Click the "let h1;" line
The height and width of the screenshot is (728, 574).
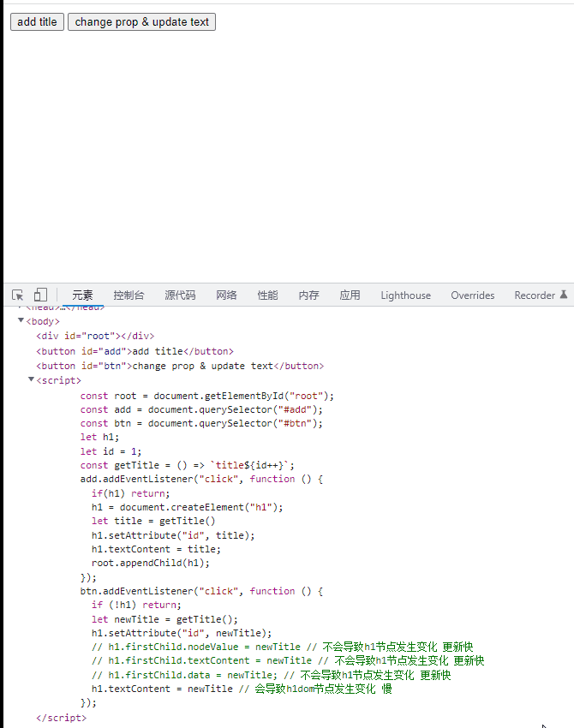[99, 437]
